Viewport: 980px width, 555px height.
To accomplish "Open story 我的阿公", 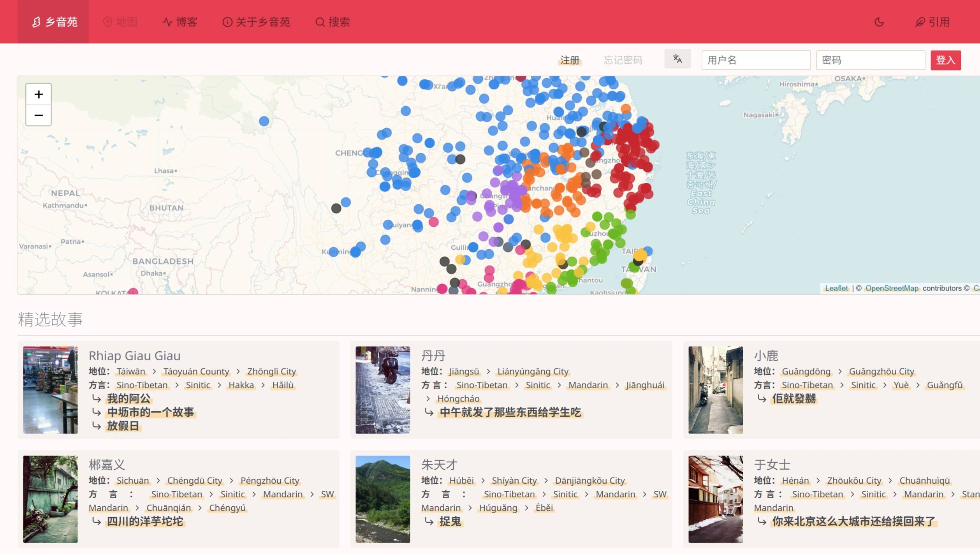I will tap(128, 398).
